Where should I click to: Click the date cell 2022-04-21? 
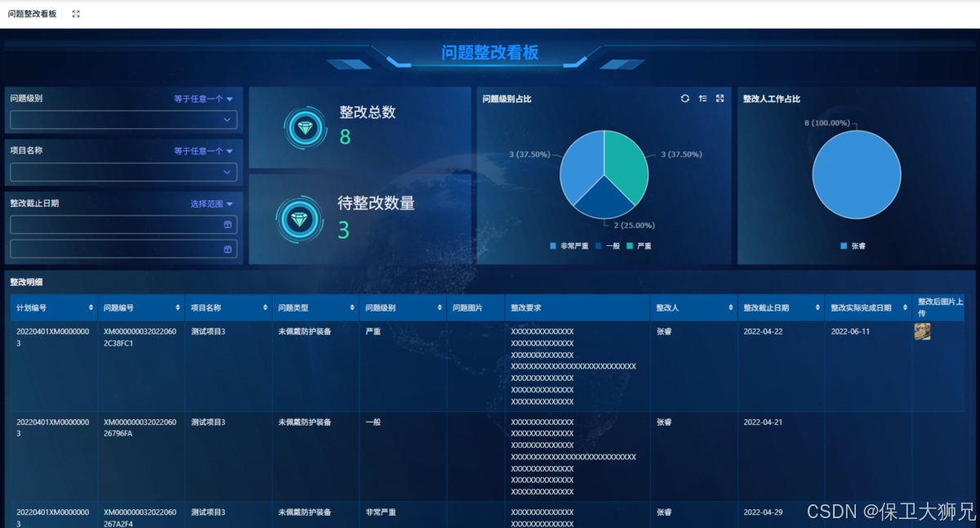tap(763, 423)
